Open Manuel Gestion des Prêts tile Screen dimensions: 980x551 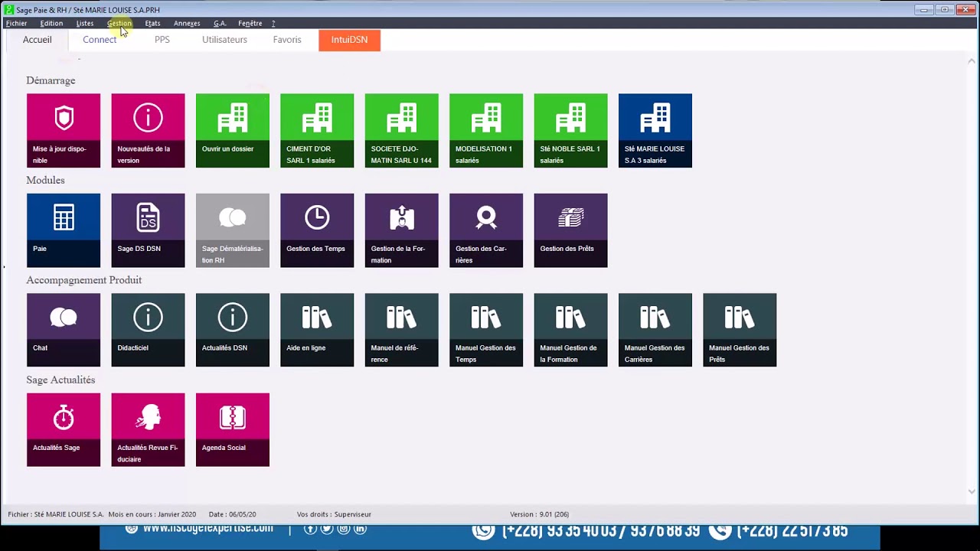[x=740, y=330]
